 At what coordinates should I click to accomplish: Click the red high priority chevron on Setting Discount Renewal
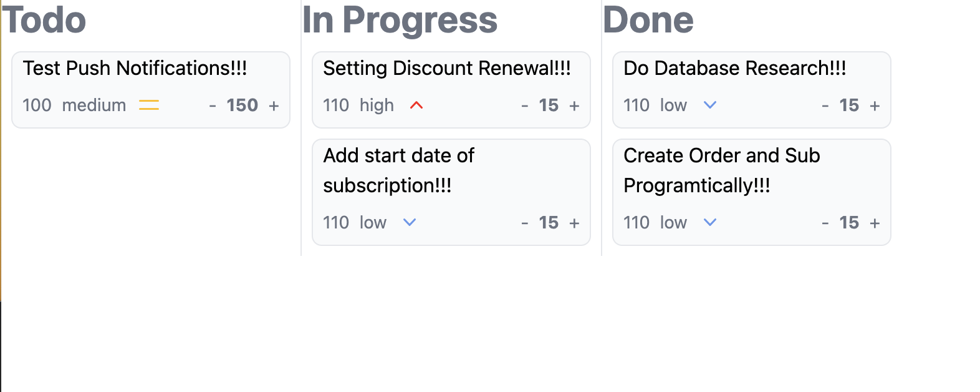click(416, 105)
